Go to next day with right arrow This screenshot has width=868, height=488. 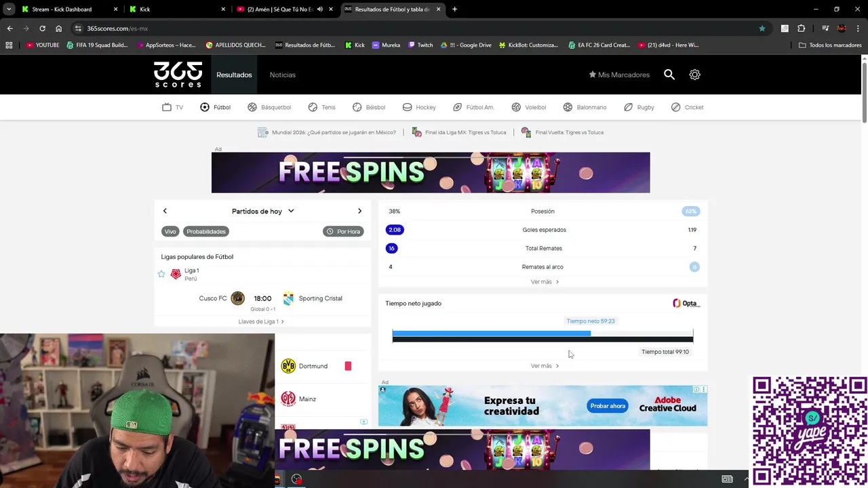click(359, 211)
